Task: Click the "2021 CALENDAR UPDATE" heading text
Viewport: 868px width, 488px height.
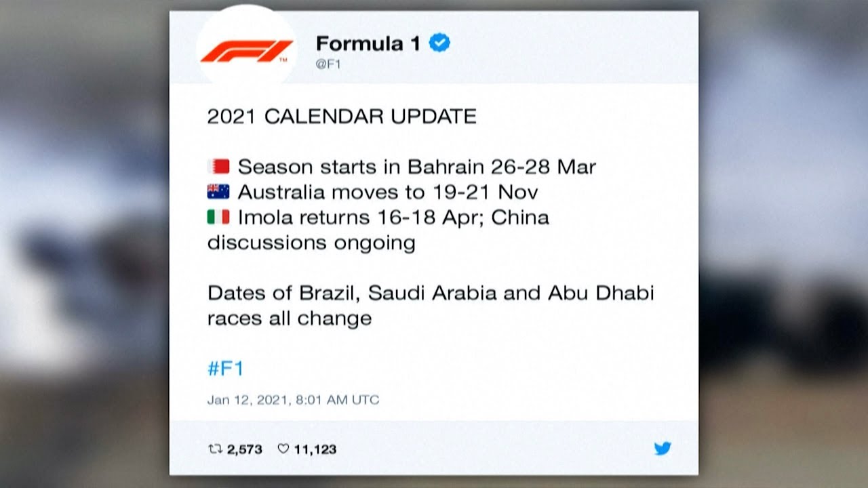Action: pyautogui.click(x=342, y=117)
